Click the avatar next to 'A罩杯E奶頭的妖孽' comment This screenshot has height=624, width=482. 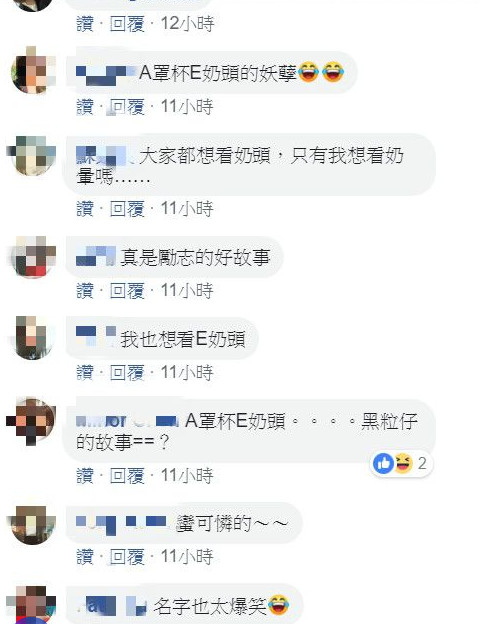(33, 71)
